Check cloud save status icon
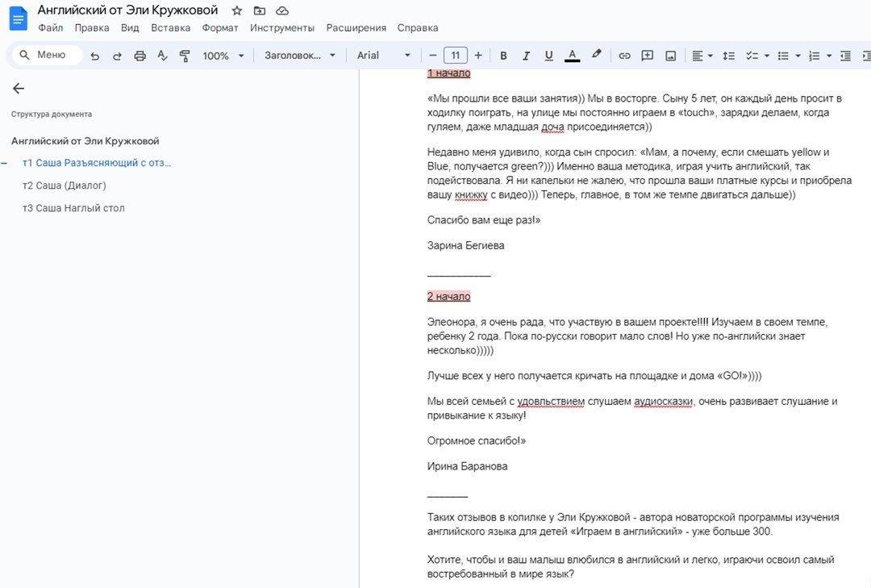Viewport: 871px width, 588px height. pyautogui.click(x=282, y=10)
